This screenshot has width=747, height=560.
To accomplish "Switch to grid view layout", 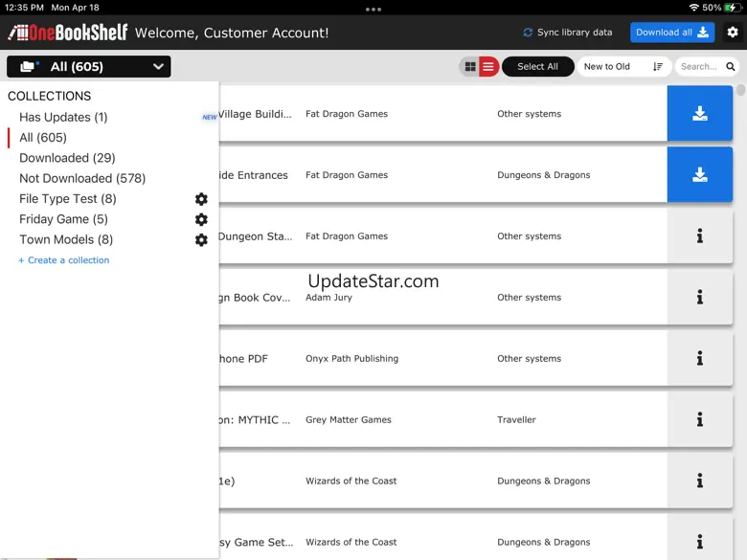I will [470, 67].
